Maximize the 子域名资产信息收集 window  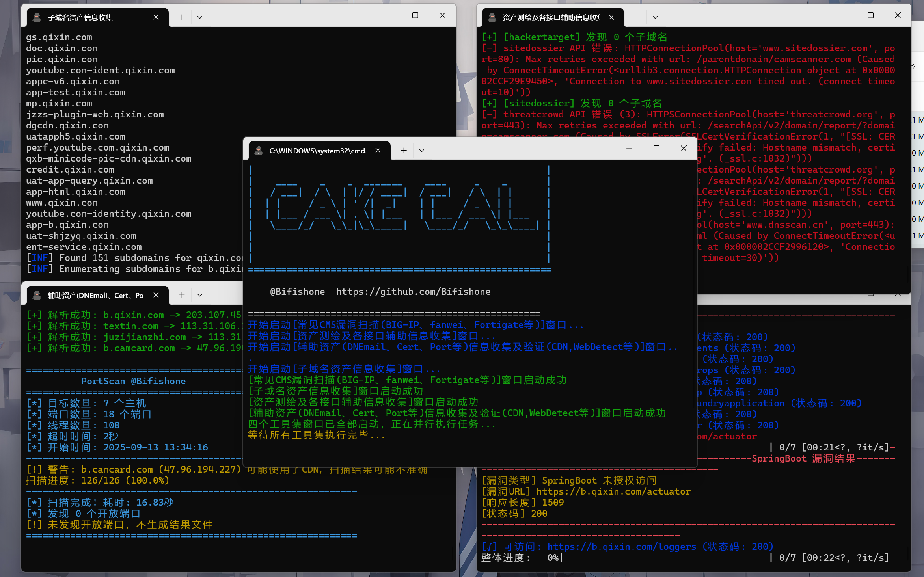click(415, 15)
